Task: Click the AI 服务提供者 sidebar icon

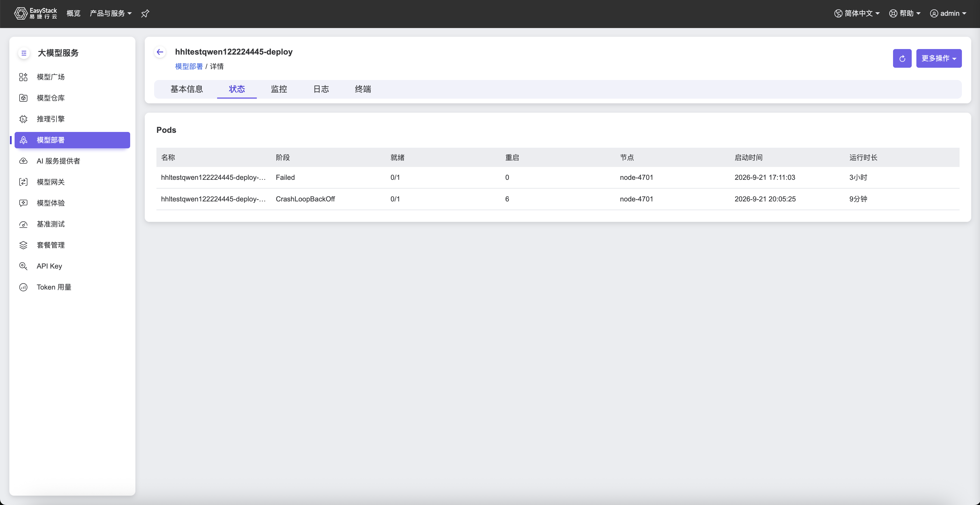Action: click(x=23, y=161)
